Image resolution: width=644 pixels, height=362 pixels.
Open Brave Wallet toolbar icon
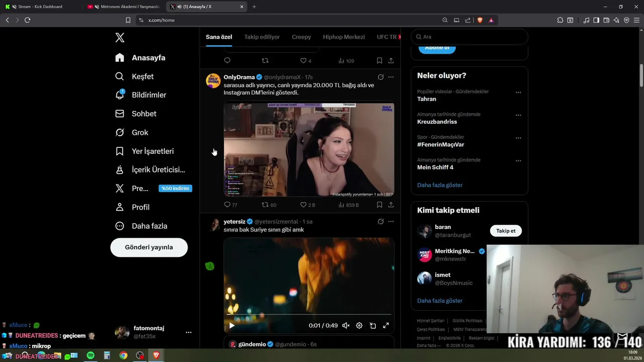click(x=606, y=20)
